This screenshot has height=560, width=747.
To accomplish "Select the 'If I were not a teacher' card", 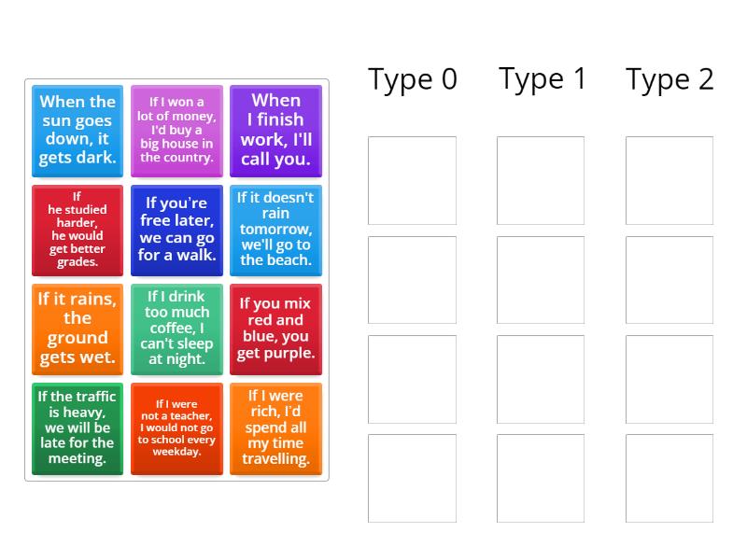I will click(176, 428).
